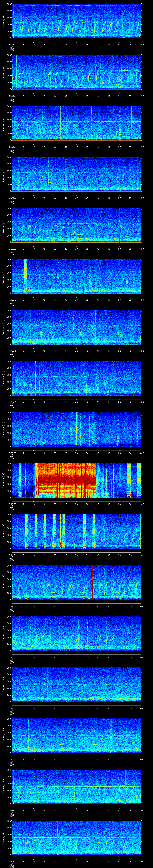Click the broadband burst near 5 seconds in 16:06:00 panel
This screenshot has width=153, height=868.
click(25, 276)
